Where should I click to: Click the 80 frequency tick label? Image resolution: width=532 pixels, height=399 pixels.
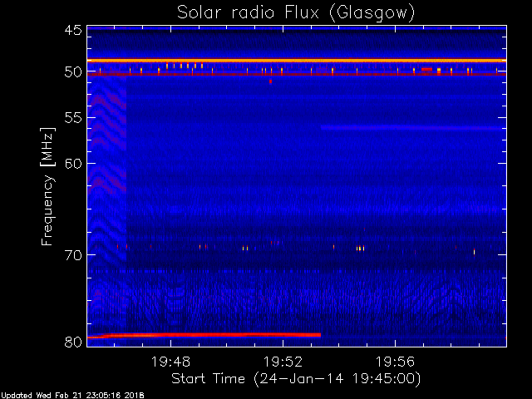click(73, 342)
